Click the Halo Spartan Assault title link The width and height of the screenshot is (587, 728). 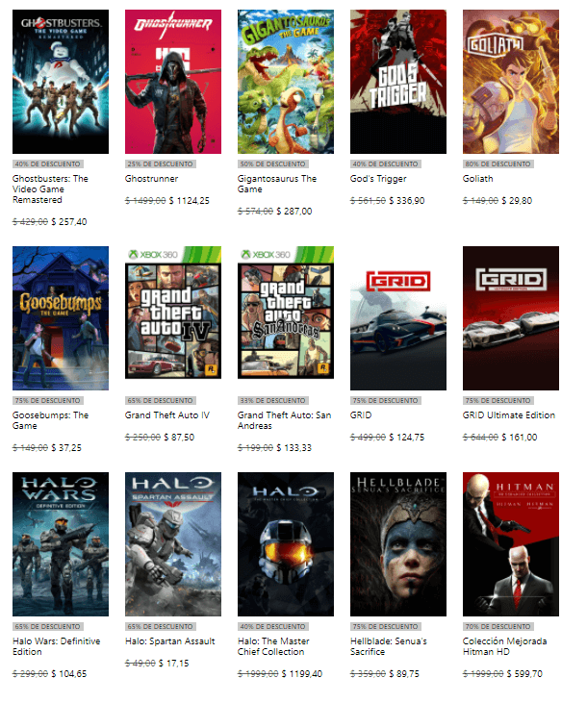[170, 641]
